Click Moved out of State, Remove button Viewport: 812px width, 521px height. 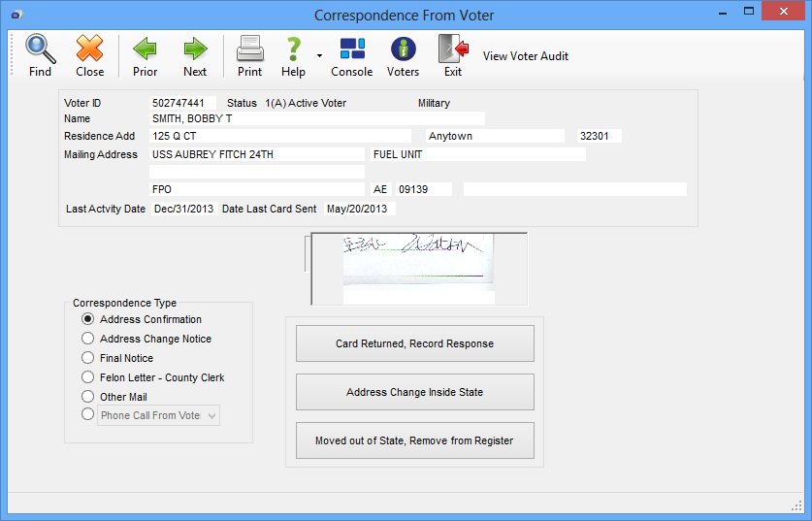(x=414, y=440)
